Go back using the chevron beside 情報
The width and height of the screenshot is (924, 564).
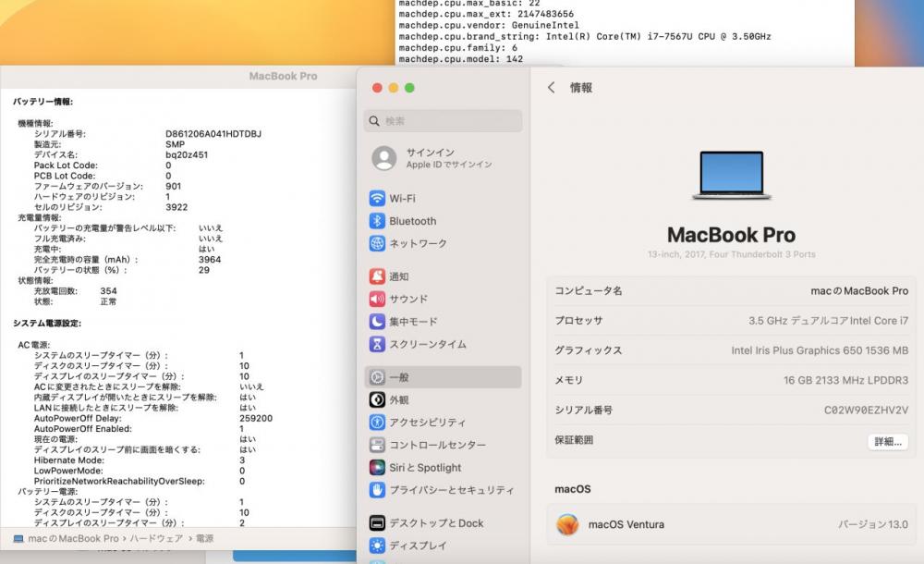click(x=551, y=87)
